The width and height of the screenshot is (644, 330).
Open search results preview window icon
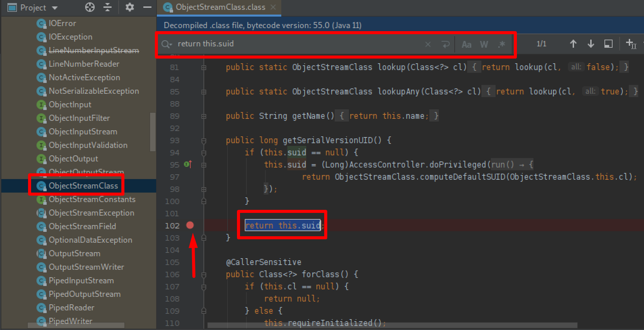click(608, 44)
